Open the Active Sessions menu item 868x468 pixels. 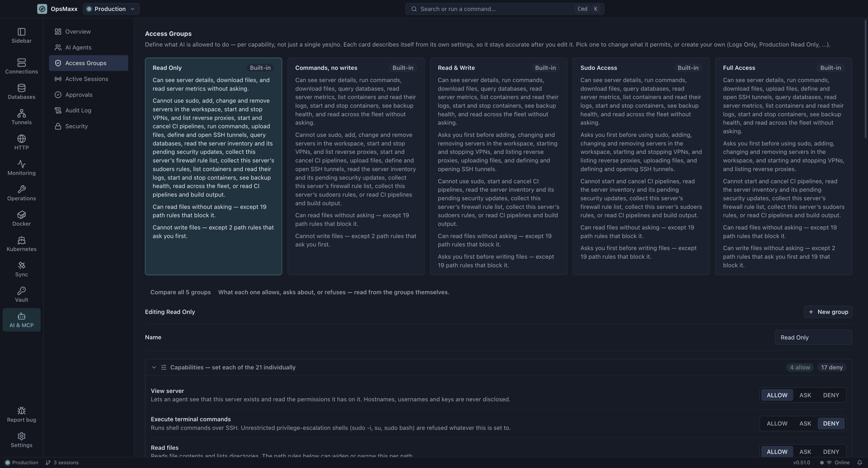88,79
